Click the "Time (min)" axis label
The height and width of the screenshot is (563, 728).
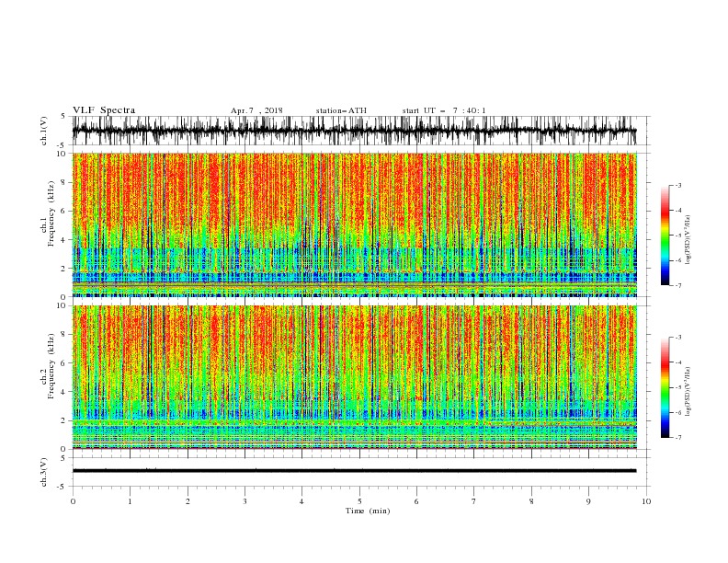tap(368, 511)
